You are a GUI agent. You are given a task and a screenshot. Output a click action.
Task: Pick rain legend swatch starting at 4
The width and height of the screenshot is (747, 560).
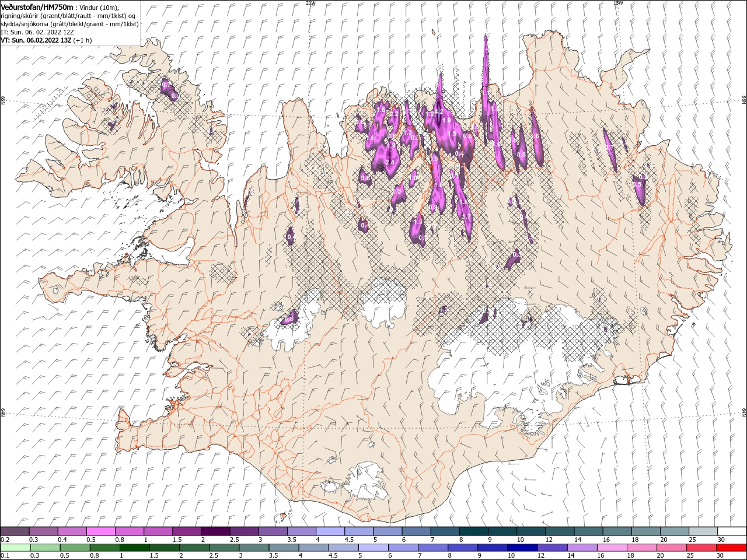click(x=313, y=548)
